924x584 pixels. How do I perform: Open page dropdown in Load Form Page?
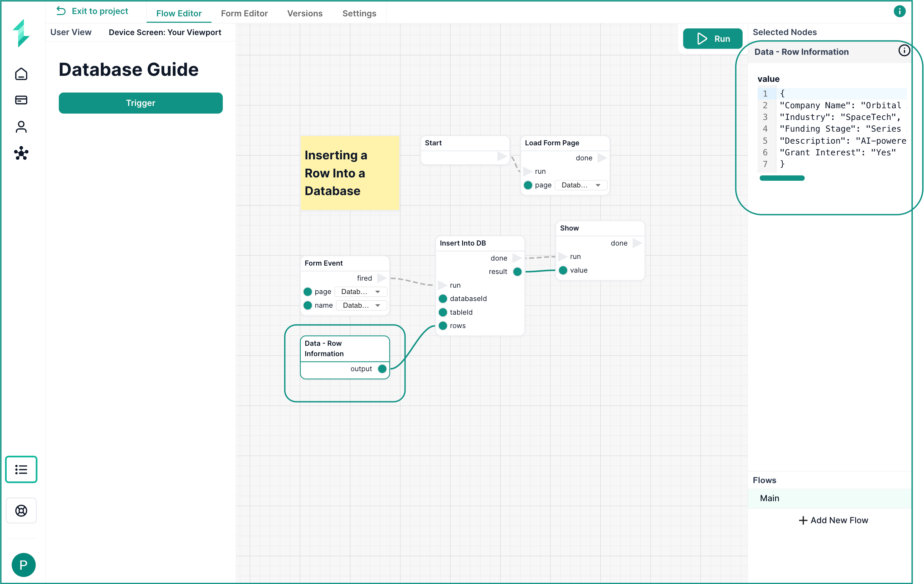581,185
